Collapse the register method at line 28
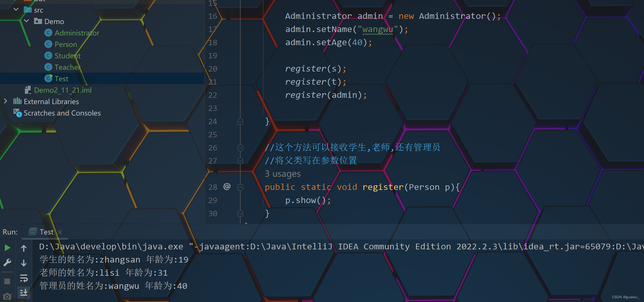The width and height of the screenshot is (644, 302). (240, 187)
